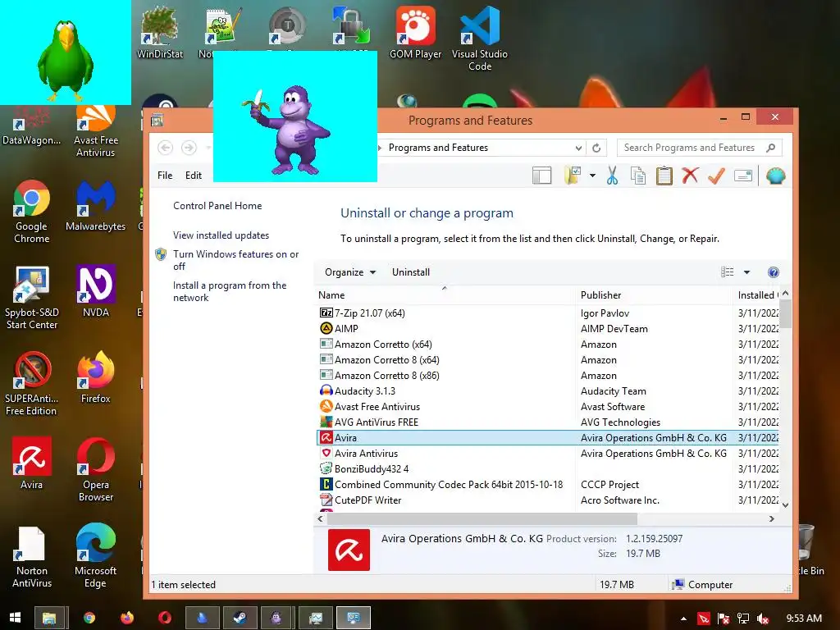Screen dimensions: 840x630
Task: Open Opera Browser desktop icon
Action: [x=96, y=470]
